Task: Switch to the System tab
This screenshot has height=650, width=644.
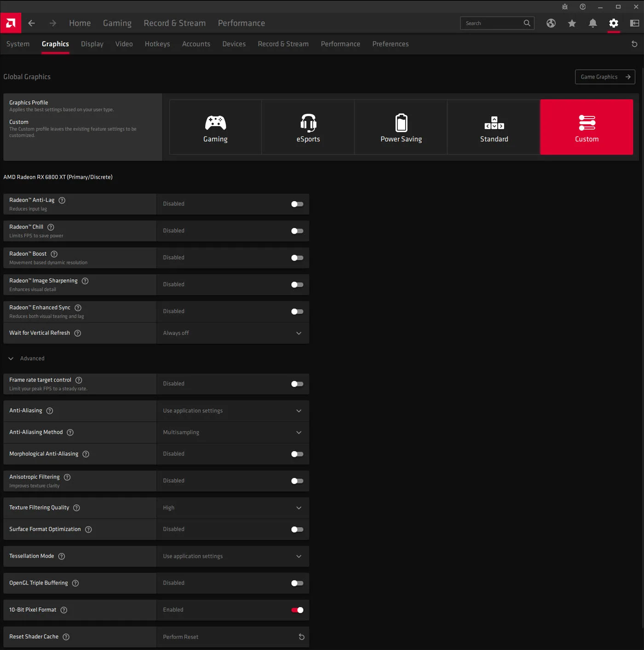Action: (18, 44)
